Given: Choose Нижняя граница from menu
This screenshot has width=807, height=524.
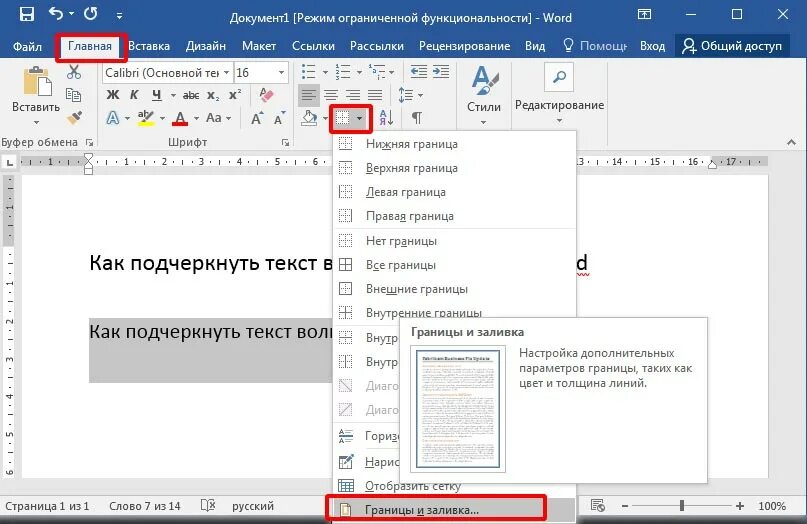Looking at the screenshot, I should [x=454, y=144].
